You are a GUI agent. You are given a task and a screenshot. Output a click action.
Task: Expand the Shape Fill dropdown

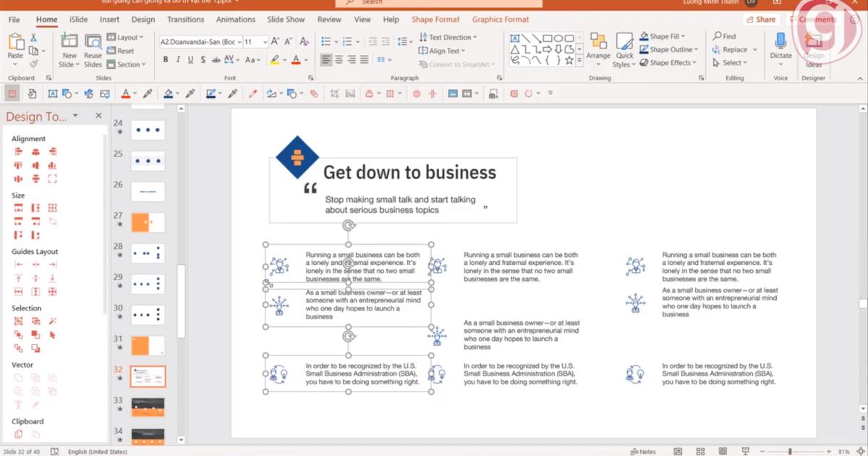coord(683,36)
